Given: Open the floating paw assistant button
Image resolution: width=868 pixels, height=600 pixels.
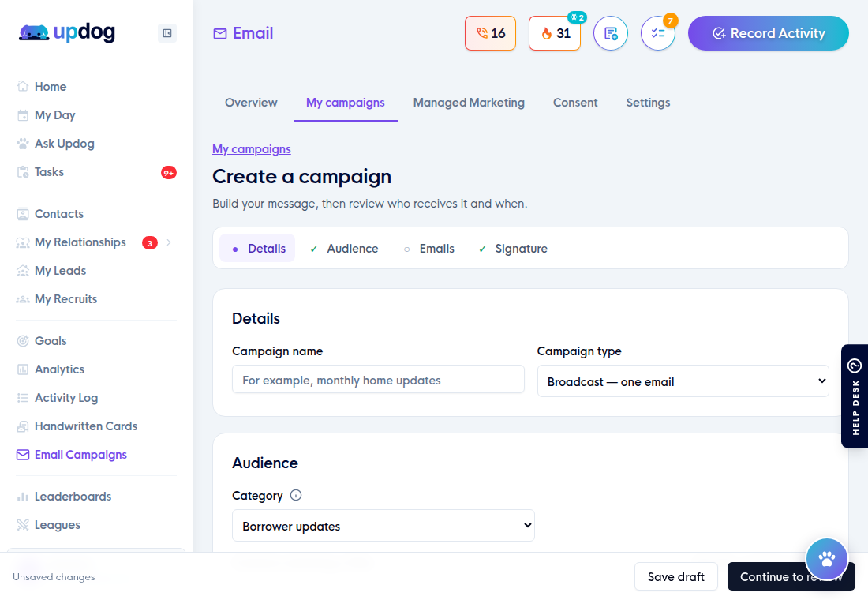Looking at the screenshot, I should [826, 559].
